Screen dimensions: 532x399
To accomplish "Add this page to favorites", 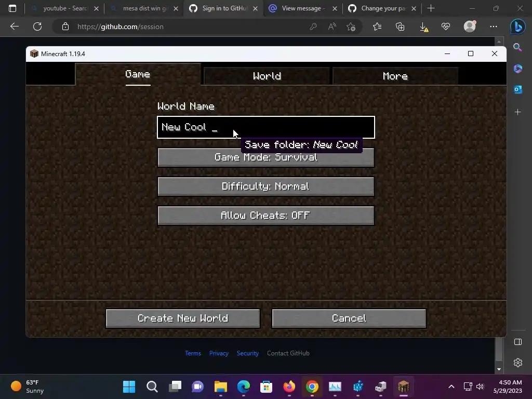I will (x=351, y=26).
